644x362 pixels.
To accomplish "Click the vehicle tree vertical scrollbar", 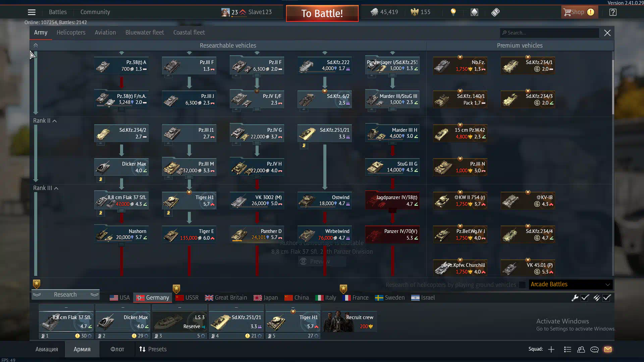I will click(x=613, y=87).
